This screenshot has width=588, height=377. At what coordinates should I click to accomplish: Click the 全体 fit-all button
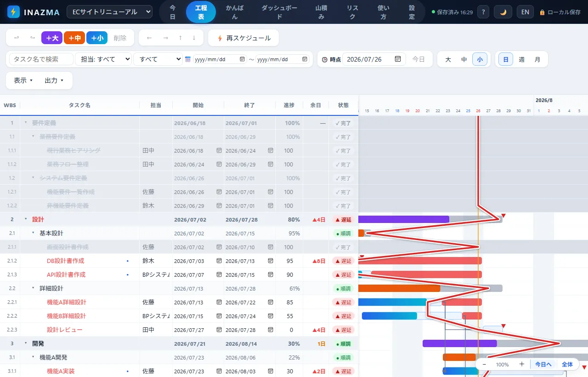click(x=567, y=364)
